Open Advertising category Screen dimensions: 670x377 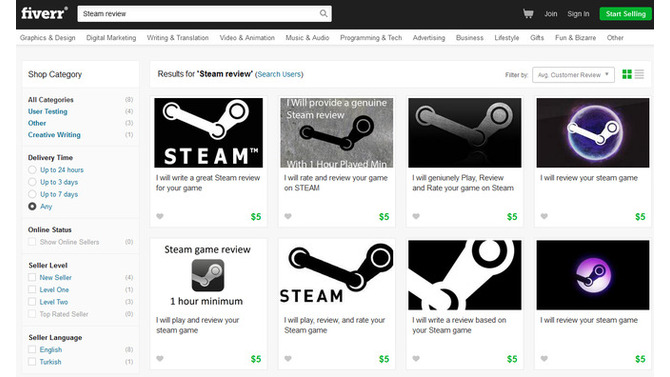click(x=429, y=38)
